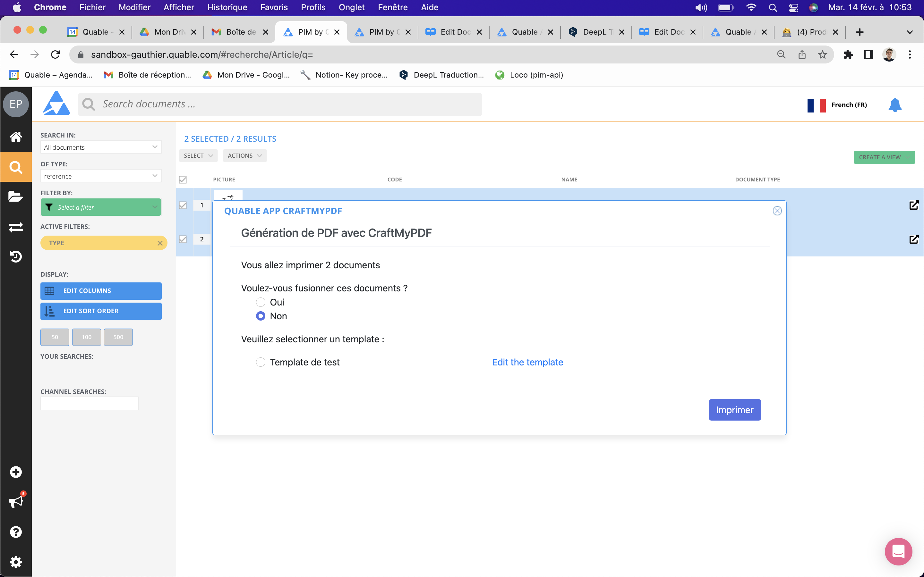Uncheck the row 2 checkbox
The width and height of the screenshot is (924, 577).
183,239
